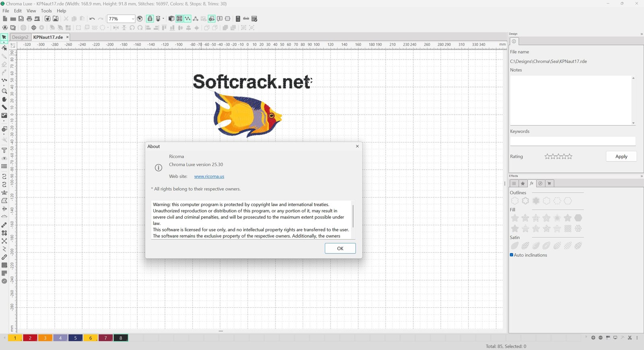This screenshot has height=350, width=644.
Task: Open the favorites star tab in Effects
Action: coord(523,183)
